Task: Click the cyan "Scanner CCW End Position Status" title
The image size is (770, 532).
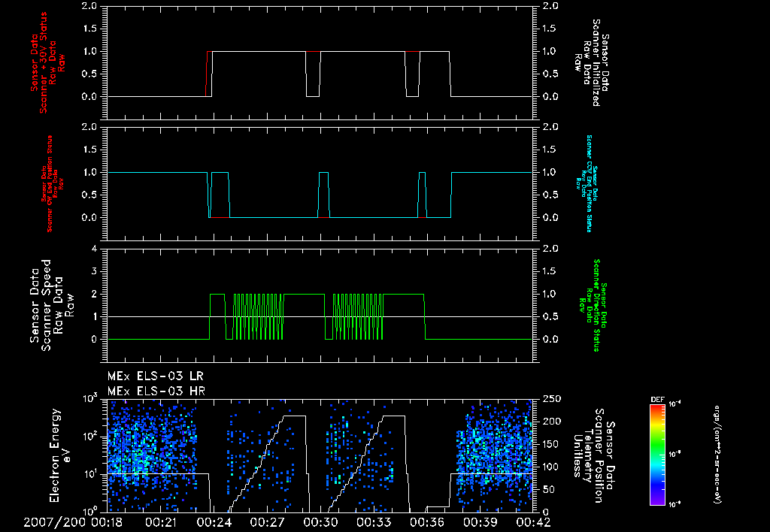Action: point(587,184)
